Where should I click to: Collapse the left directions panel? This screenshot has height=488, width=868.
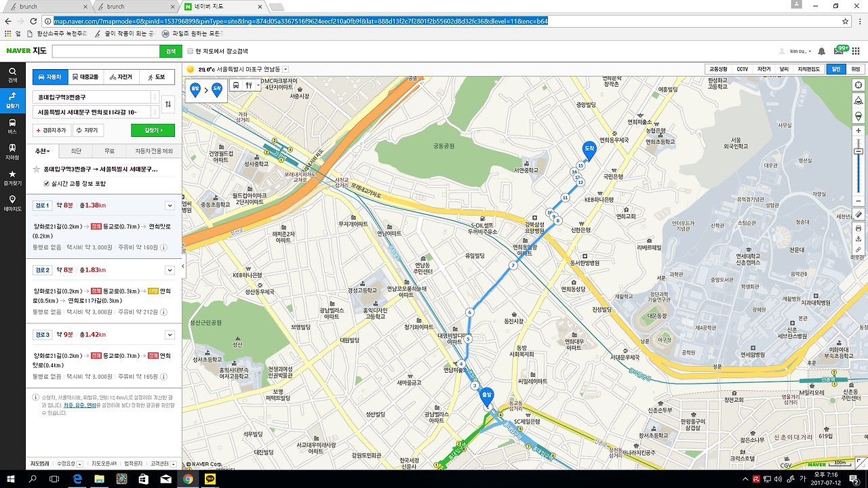click(x=184, y=267)
